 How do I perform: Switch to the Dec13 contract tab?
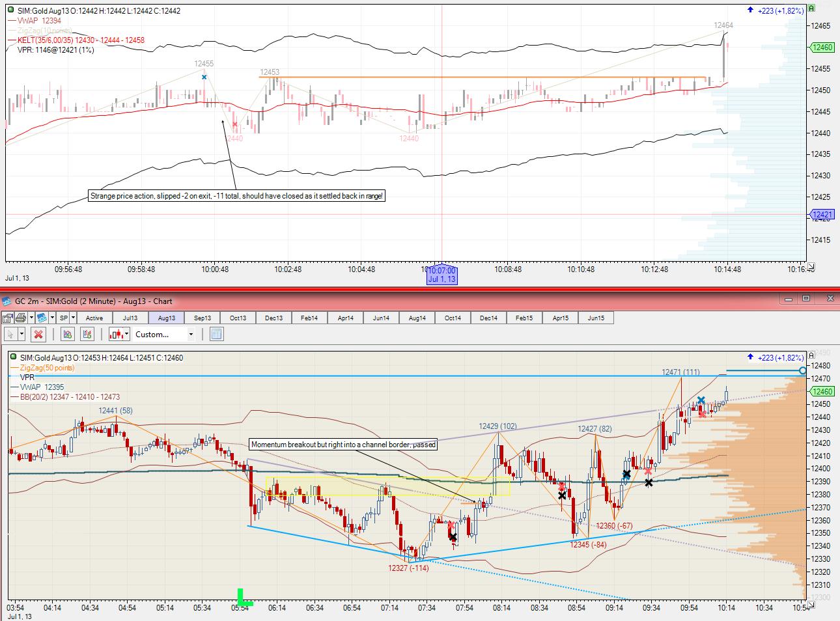(x=273, y=318)
